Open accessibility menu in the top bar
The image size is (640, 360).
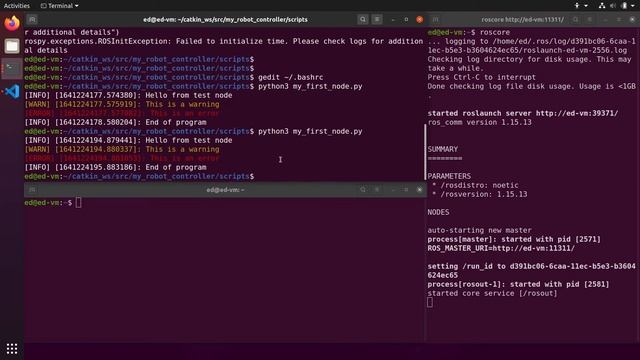point(577,6)
